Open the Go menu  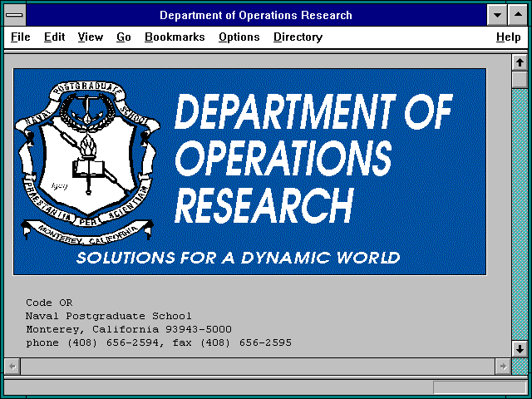click(x=124, y=37)
